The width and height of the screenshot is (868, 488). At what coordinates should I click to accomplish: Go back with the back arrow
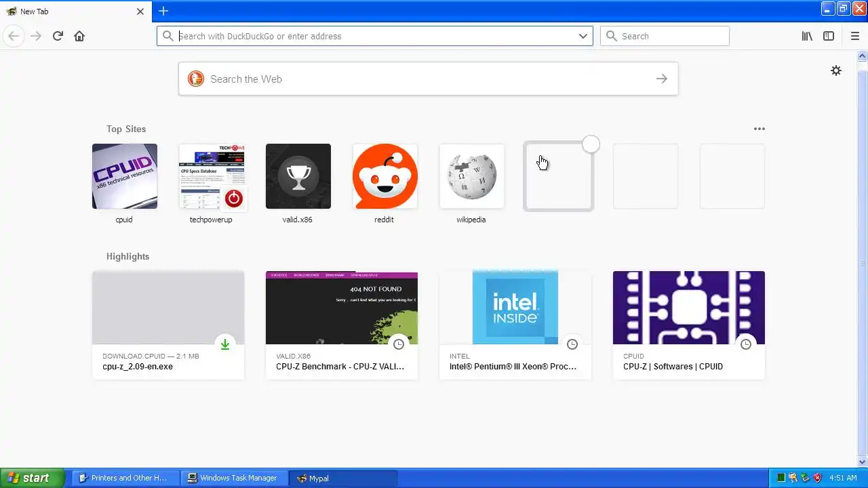pos(14,36)
